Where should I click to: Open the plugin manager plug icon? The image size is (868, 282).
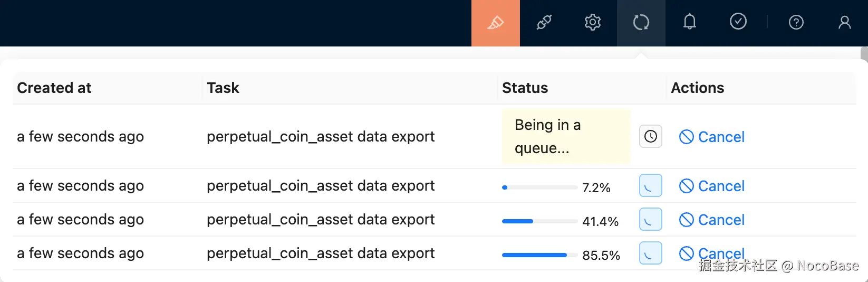(x=544, y=23)
